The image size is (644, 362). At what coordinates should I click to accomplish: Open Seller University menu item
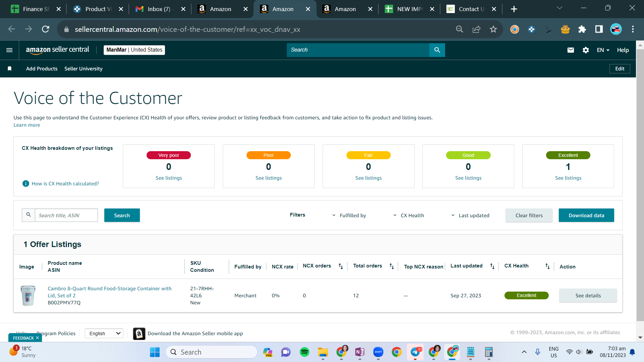pos(84,69)
